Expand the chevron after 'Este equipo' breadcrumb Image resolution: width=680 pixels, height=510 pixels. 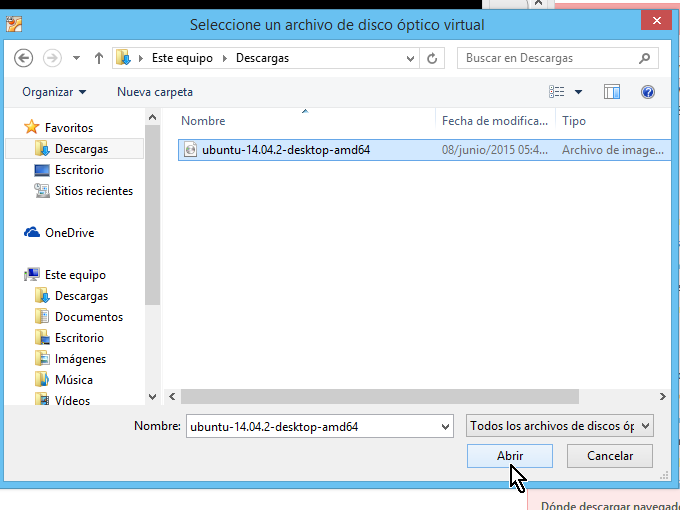225,58
